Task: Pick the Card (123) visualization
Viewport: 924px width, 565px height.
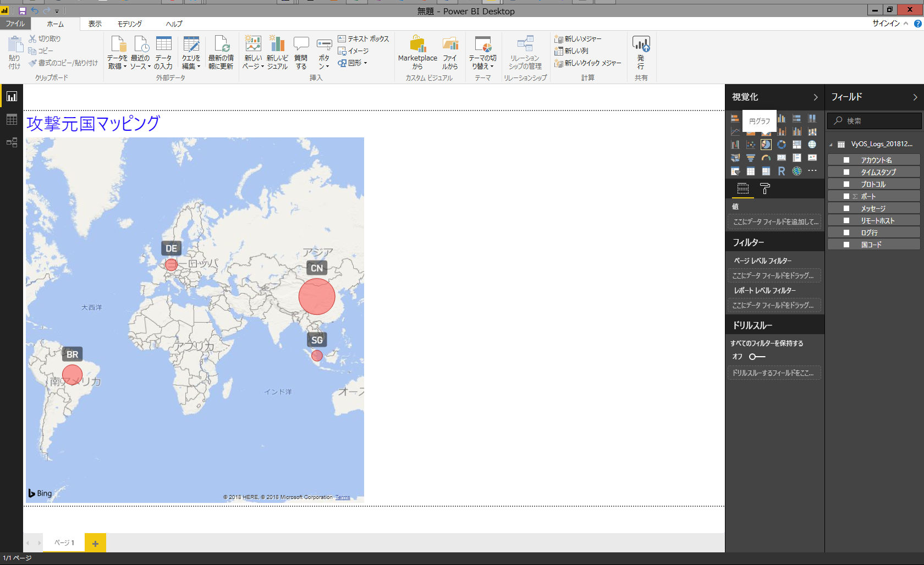Action: click(x=781, y=158)
